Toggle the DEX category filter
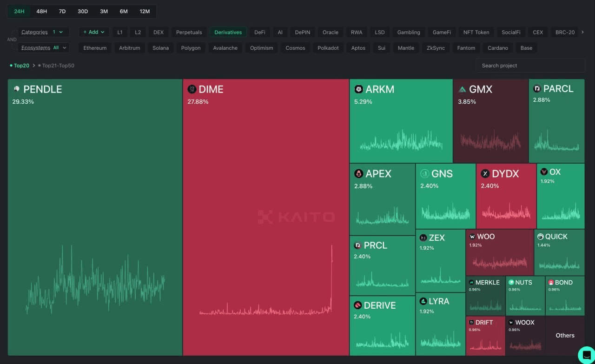The height and width of the screenshot is (364, 595). click(159, 32)
